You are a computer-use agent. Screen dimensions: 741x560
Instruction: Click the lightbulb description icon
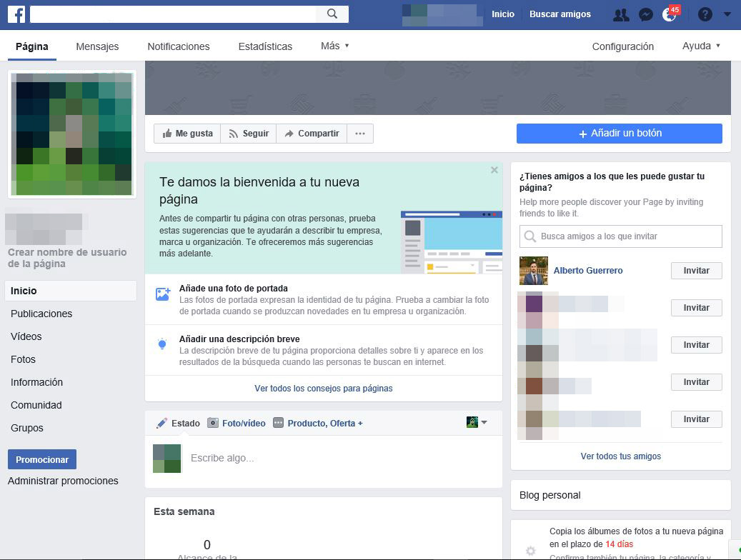click(162, 344)
